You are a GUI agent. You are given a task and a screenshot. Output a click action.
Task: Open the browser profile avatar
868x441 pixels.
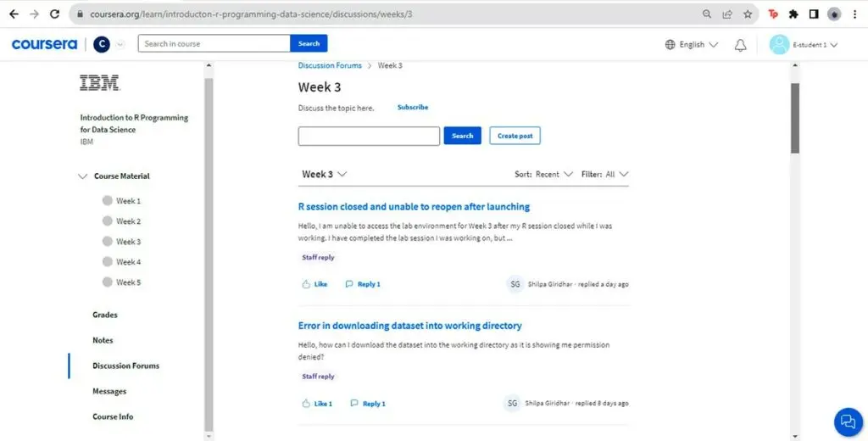tap(834, 14)
